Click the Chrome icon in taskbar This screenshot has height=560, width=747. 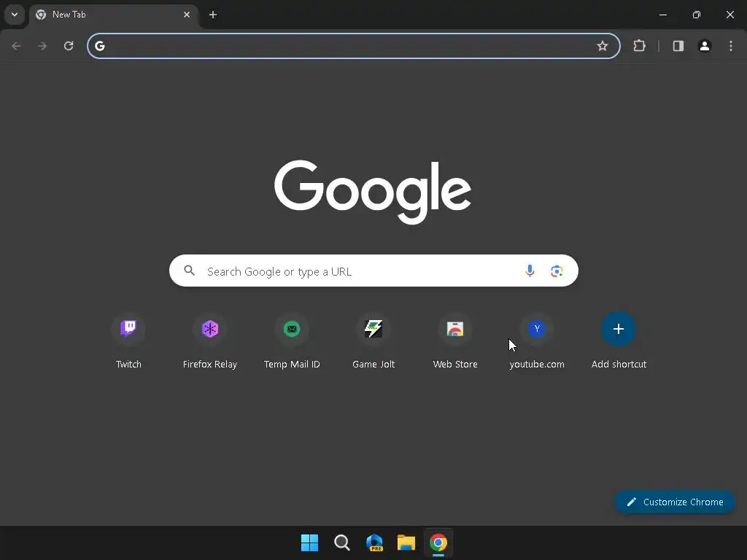(438, 542)
